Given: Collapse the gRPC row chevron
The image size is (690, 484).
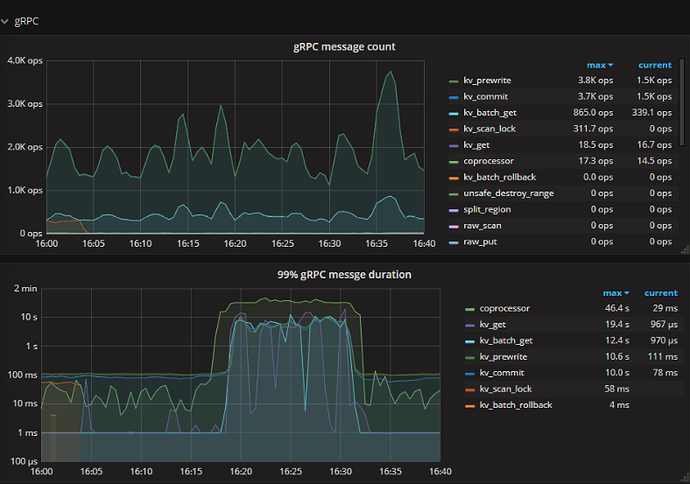Looking at the screenshot, I should tap(8, 20).
